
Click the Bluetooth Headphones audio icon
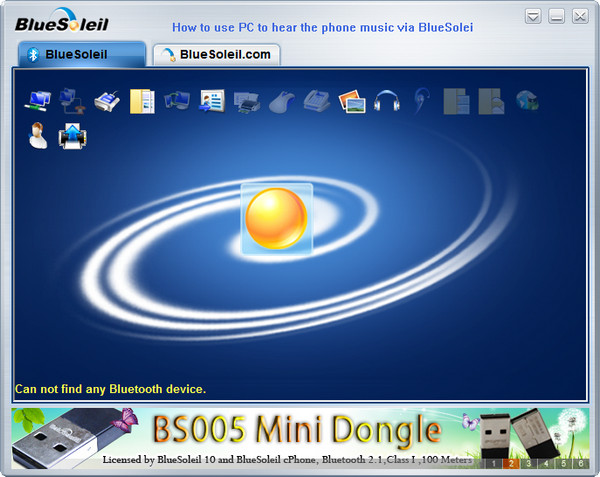click(x=386, y=100)
